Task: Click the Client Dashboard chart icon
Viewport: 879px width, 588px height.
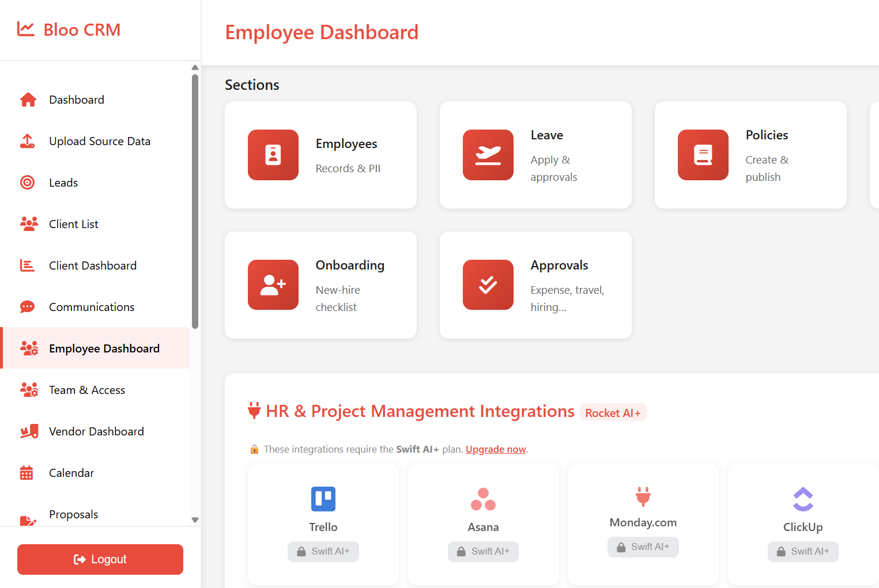Action: pyautogui.click(x=27, y=265)
